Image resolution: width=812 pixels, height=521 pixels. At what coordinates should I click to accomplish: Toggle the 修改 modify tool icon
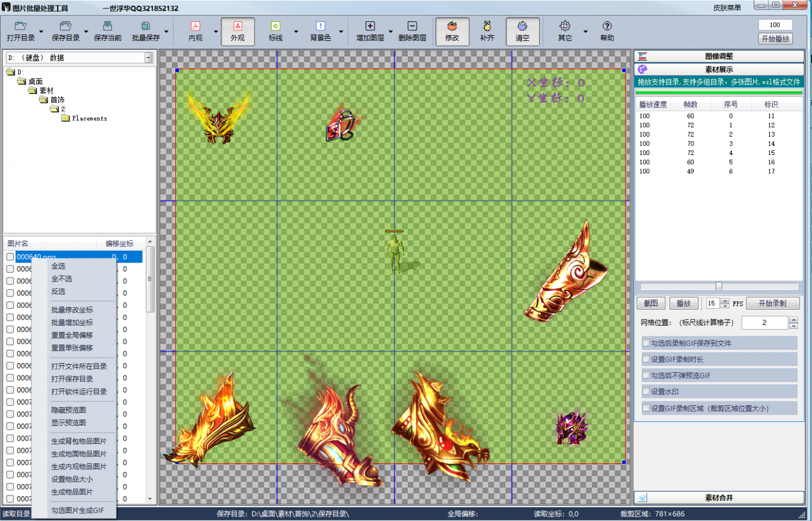(452, 26)
